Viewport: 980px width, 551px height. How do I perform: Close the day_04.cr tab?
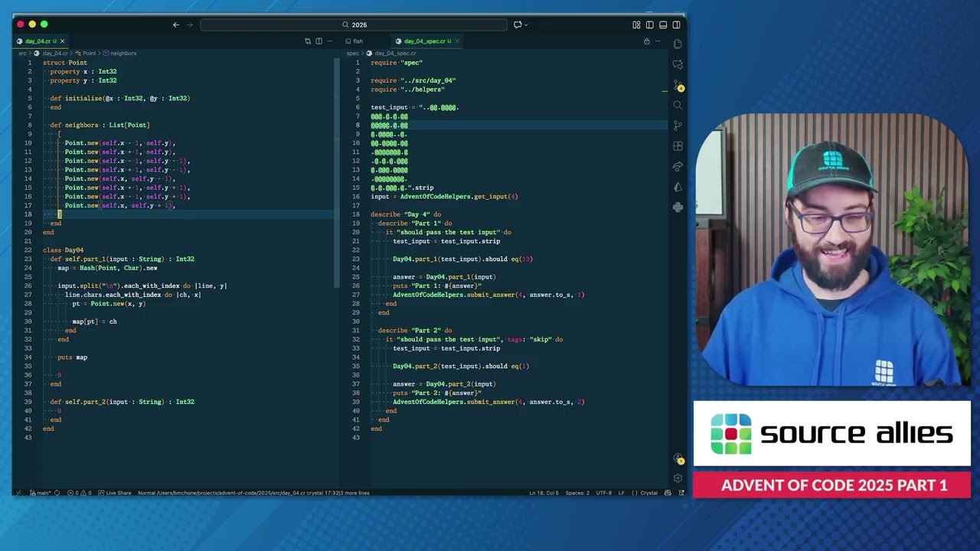63,41
